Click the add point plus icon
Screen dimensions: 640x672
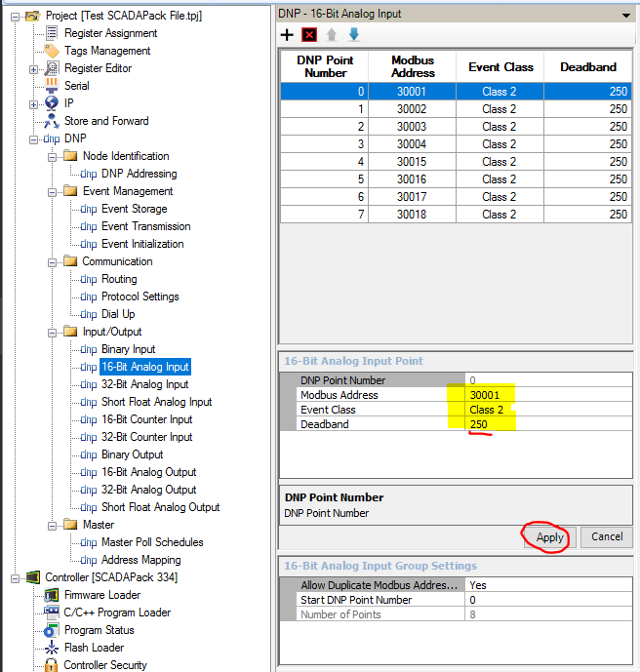click(x=287, y=35)
